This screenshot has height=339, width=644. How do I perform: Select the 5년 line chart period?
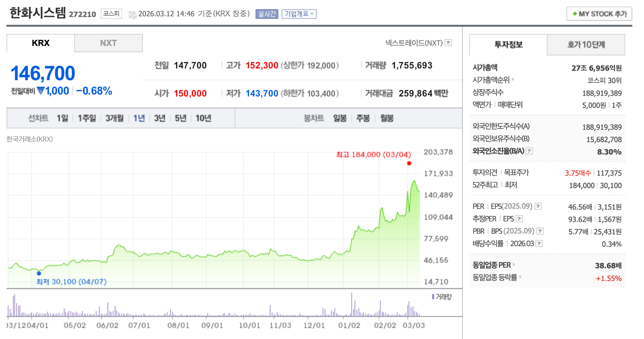(181, 118)
